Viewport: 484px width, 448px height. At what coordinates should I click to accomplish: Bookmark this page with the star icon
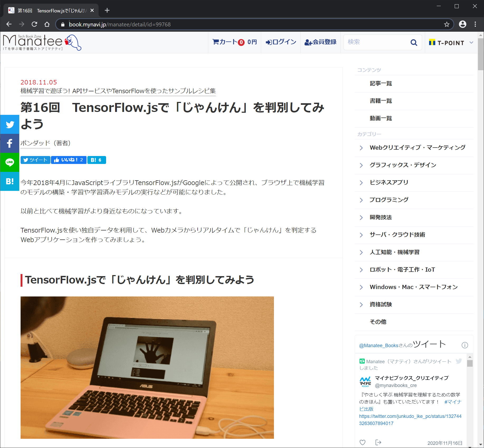[447, 24]
